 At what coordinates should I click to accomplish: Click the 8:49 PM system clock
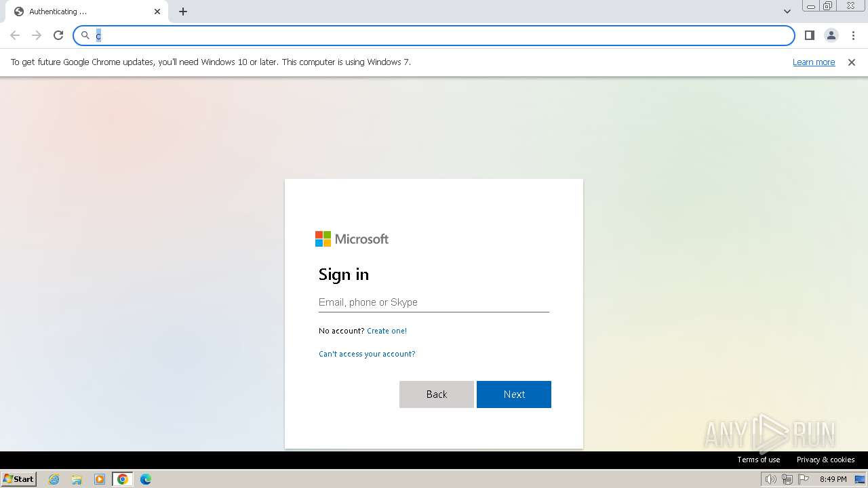click(833, 479)
